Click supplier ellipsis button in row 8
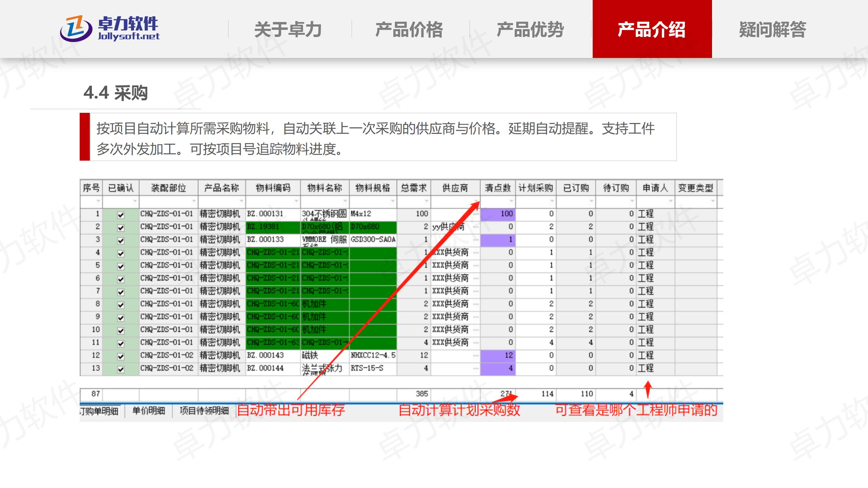This screenshot has width=868, height=488. pos(476,304)
